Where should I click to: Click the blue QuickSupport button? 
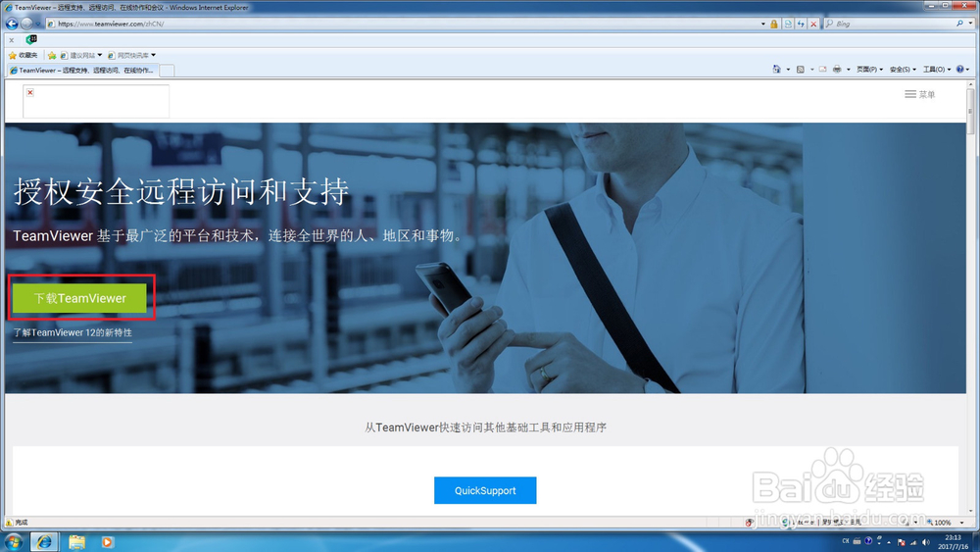click(485, 491)
